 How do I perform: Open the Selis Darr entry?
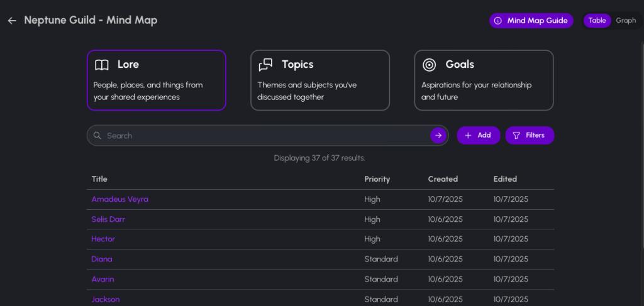coord(108,219)
